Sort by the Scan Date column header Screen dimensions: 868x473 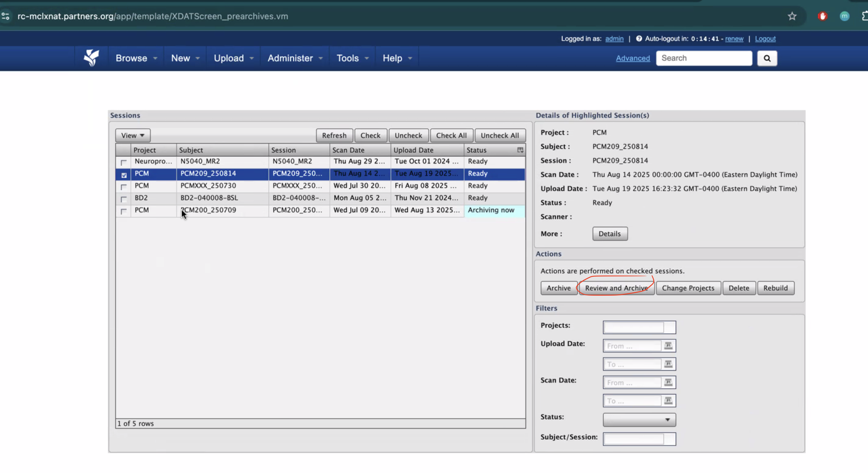[360, 150]
